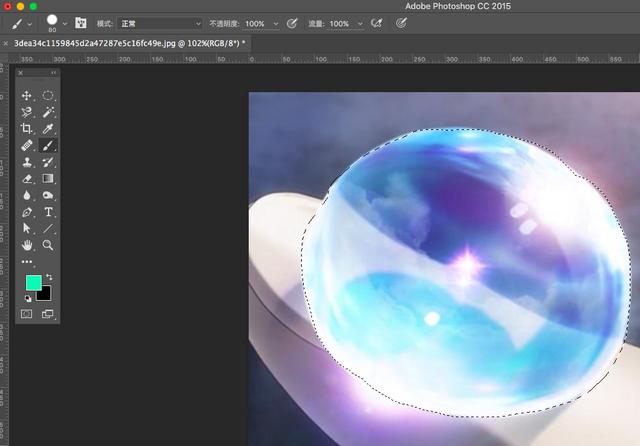The width and height of the screenshot is (640, 446).
Task: Choose the Magic Wand tool
Action: coord(48,112)
